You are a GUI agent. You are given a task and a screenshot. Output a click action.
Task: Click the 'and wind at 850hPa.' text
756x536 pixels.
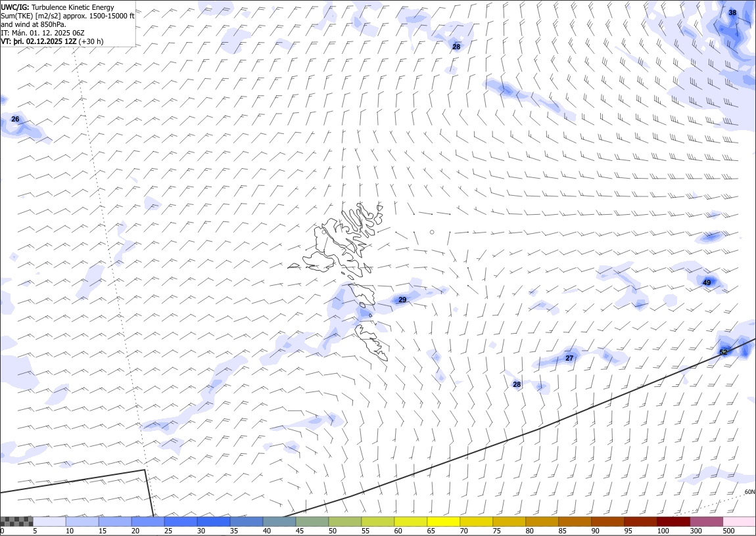click(34, 24)
